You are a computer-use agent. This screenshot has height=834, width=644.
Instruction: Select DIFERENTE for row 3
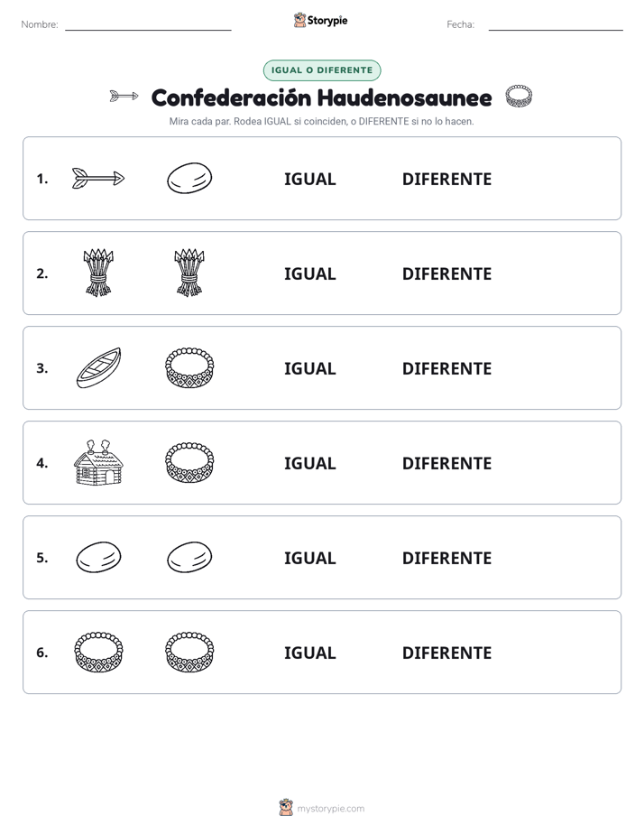click(446, 368)
